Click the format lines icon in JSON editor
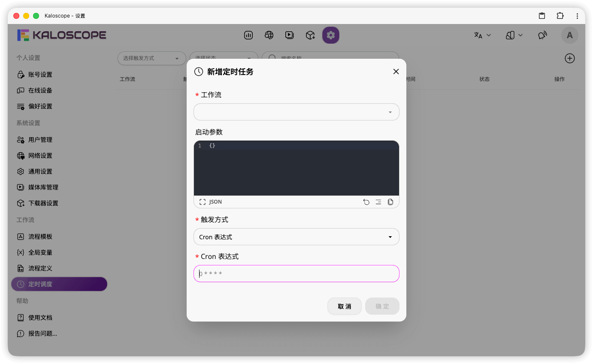Viewport: 593px width, 364px height. click(378, 202)
